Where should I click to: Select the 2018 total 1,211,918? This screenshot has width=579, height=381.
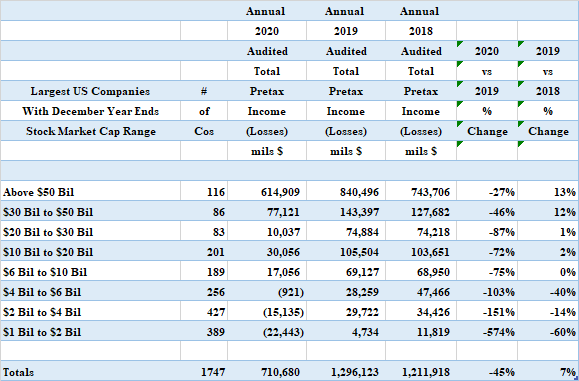coord(426,372)
